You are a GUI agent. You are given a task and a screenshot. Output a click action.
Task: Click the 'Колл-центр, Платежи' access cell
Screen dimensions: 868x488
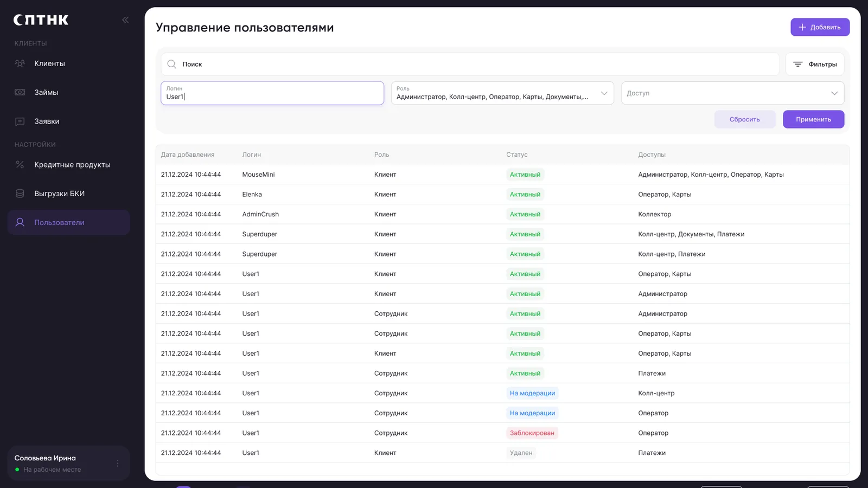pyautogui.click(x=672, y=254)
